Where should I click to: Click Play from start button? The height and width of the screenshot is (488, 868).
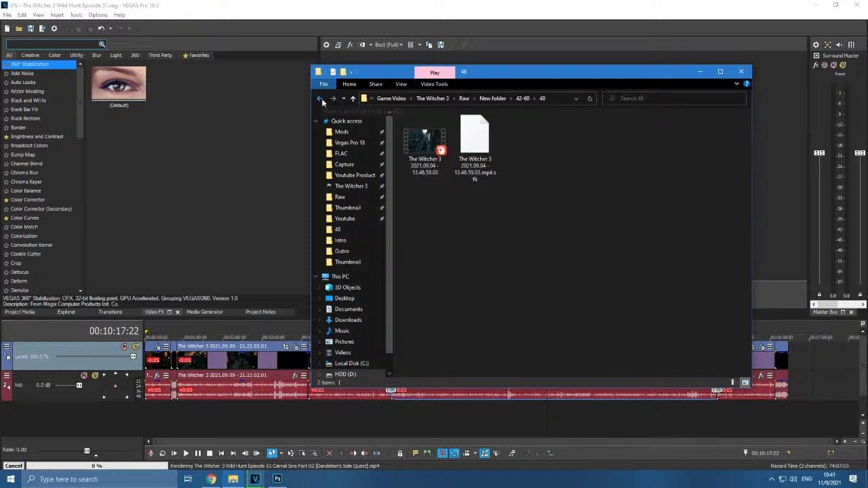174,453
